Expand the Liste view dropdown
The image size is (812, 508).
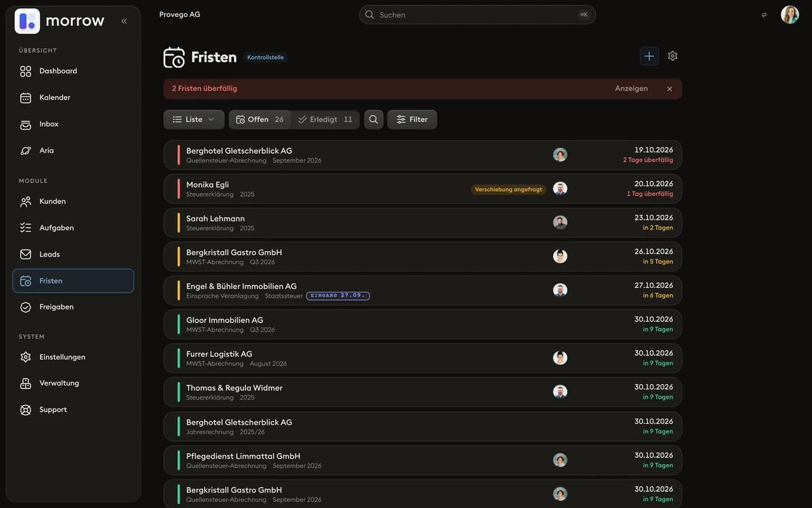tap(194, 119)
